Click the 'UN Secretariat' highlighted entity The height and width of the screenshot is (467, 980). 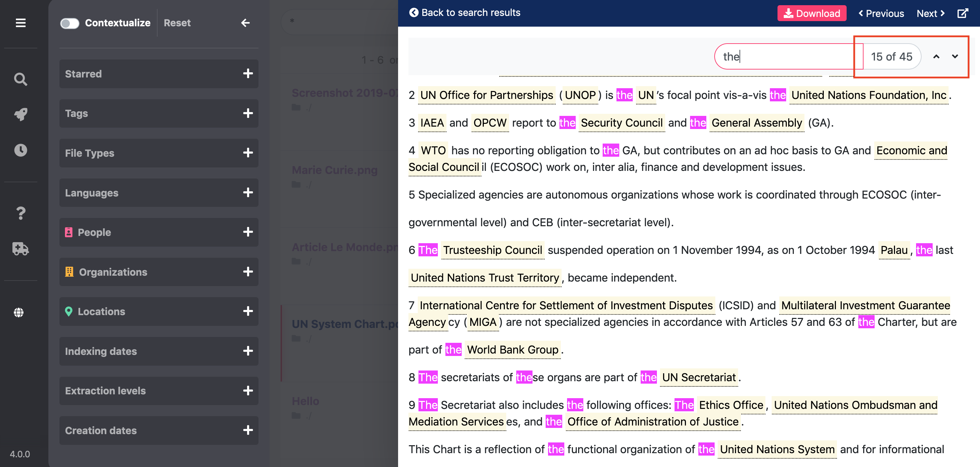click(699, 377)
